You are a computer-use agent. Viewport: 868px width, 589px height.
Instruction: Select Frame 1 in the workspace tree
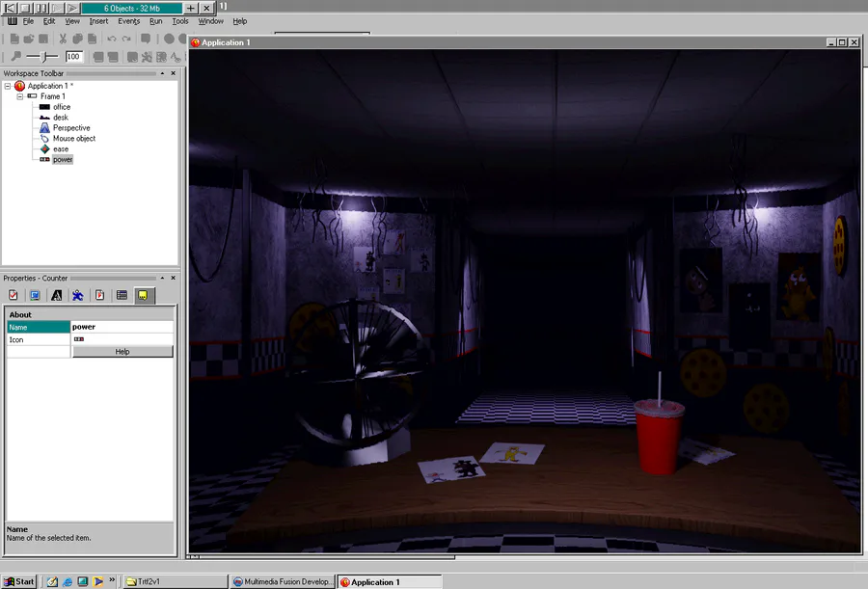(x=53, y=96)
